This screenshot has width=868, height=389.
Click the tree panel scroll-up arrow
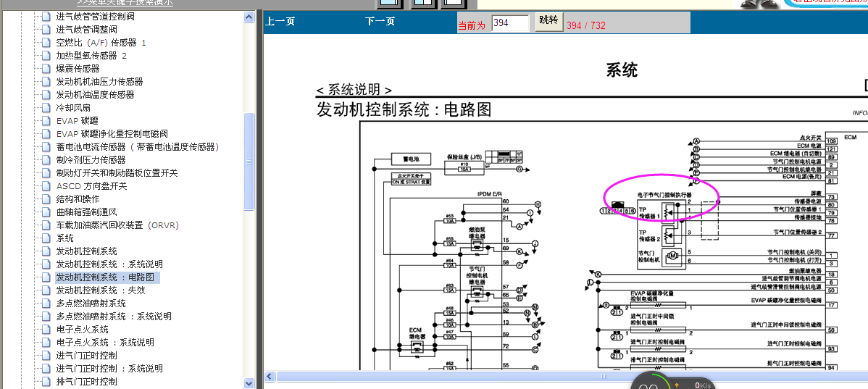(249, 17)
